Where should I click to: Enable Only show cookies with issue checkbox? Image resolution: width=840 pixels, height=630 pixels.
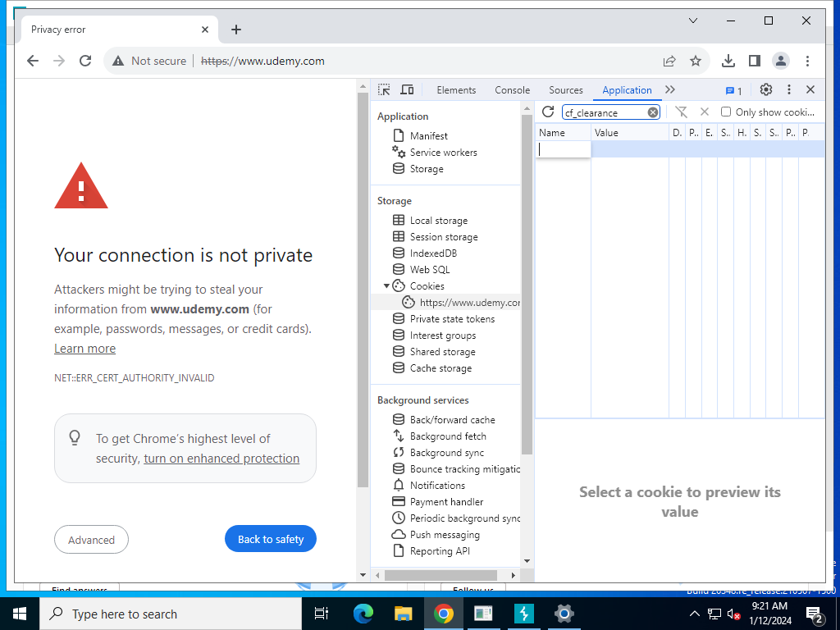tap(726, 112)
